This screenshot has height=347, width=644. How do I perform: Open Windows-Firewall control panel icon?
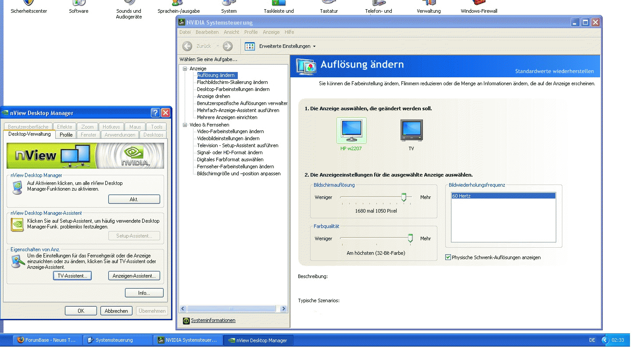[x=479, y=4]
